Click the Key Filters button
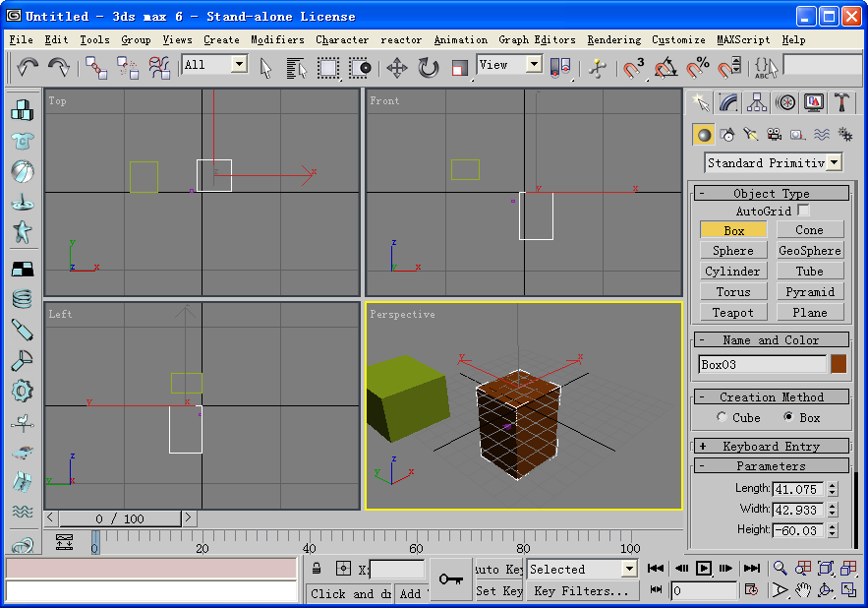The height and width of the screenshot is (608, 868). coord(582,591)
